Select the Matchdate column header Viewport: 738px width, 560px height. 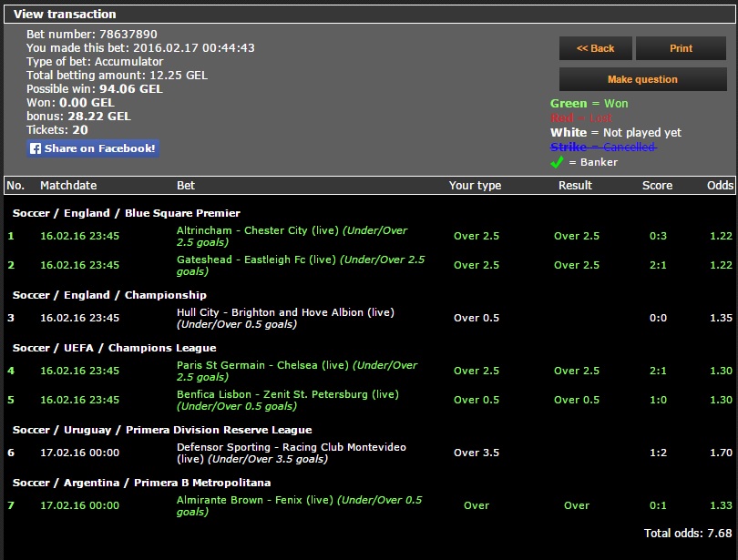pos(68,185)
